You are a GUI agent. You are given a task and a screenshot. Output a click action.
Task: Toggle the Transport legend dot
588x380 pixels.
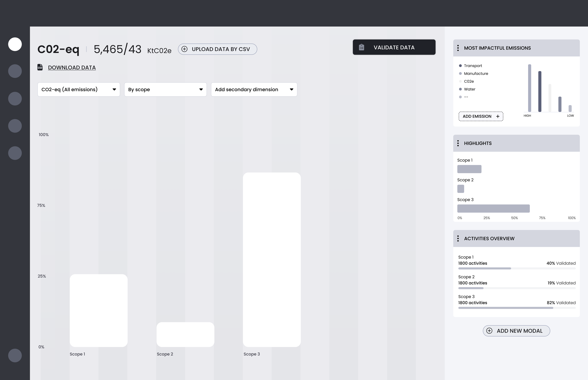pyautogui.click(x=460, y=66)
